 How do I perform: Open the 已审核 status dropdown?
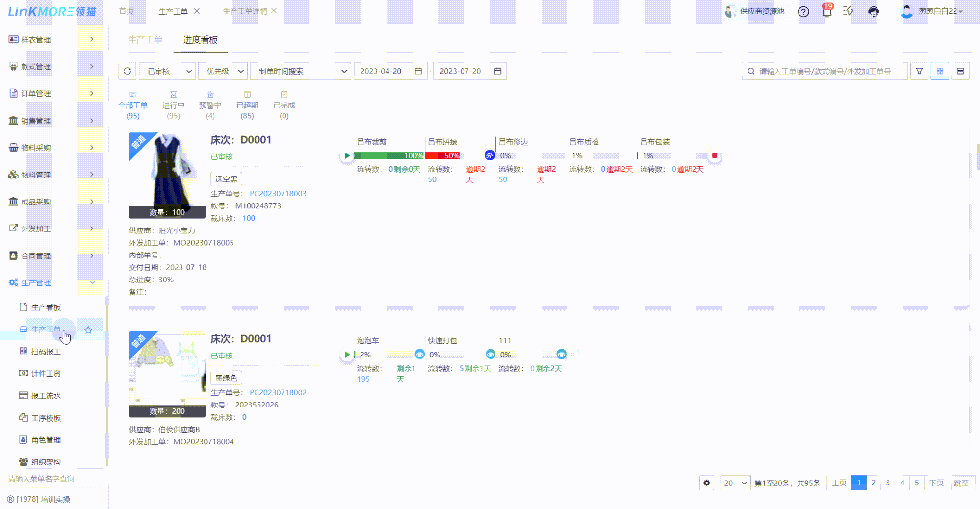pyautogui.click(x=167, y=71)
